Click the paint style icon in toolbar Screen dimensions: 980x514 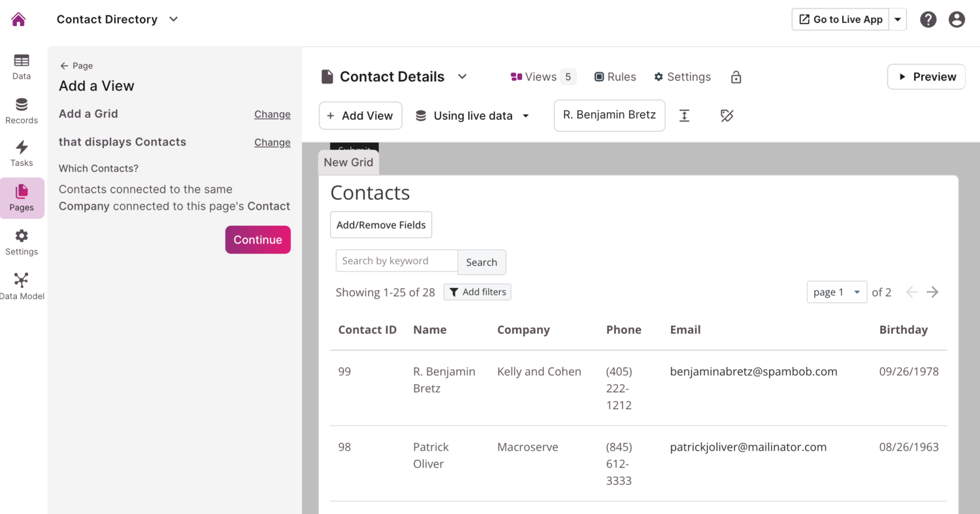pyautogui.click(x=727, y=116)
